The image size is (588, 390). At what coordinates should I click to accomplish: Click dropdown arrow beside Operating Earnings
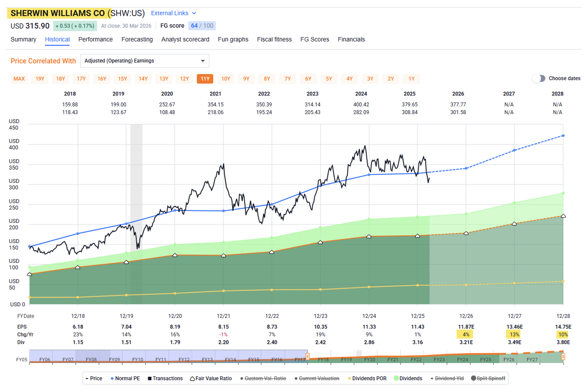202,61
